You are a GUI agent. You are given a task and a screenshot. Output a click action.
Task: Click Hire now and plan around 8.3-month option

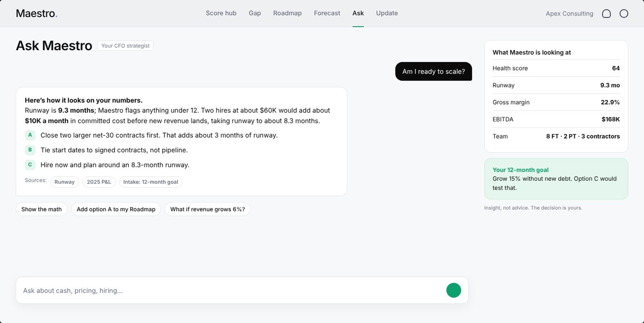(115, 165)
